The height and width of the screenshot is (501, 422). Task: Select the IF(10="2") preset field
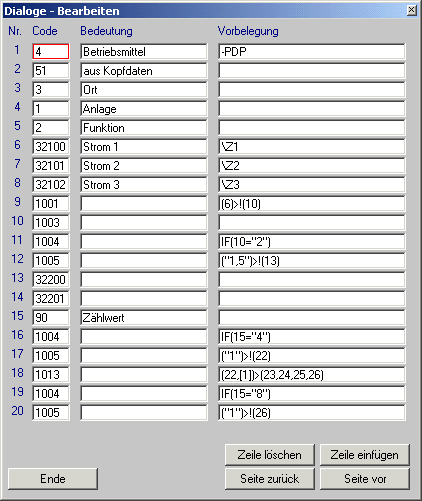312,242
